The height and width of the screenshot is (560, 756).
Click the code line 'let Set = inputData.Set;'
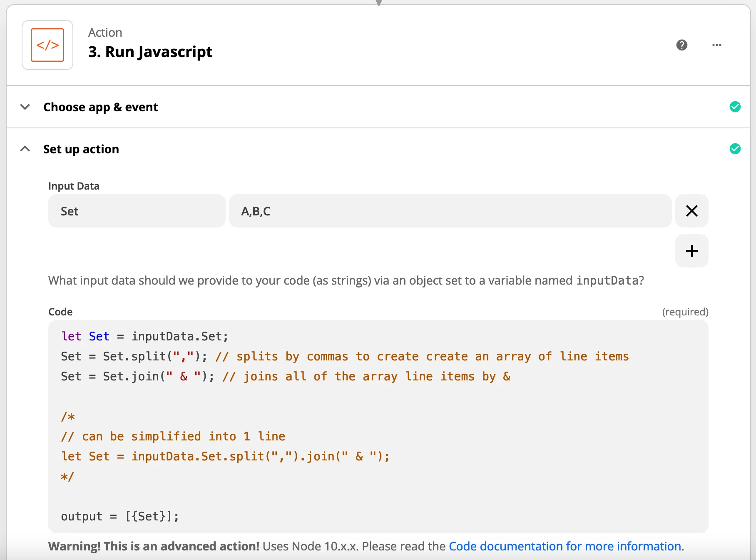[x=144, y=336]
